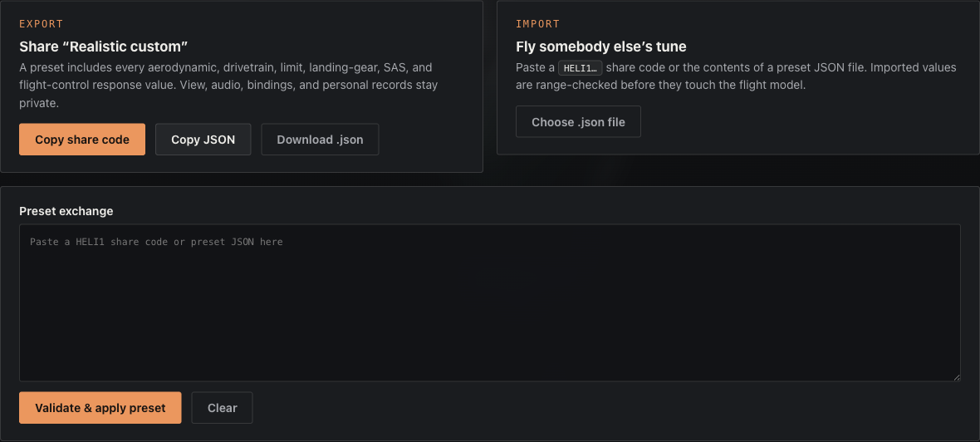The width and height of the screenshot is (980, 442).
Task: Focus the Preset exchange text area
Action: pyautogui.click(x=490, y=302)
